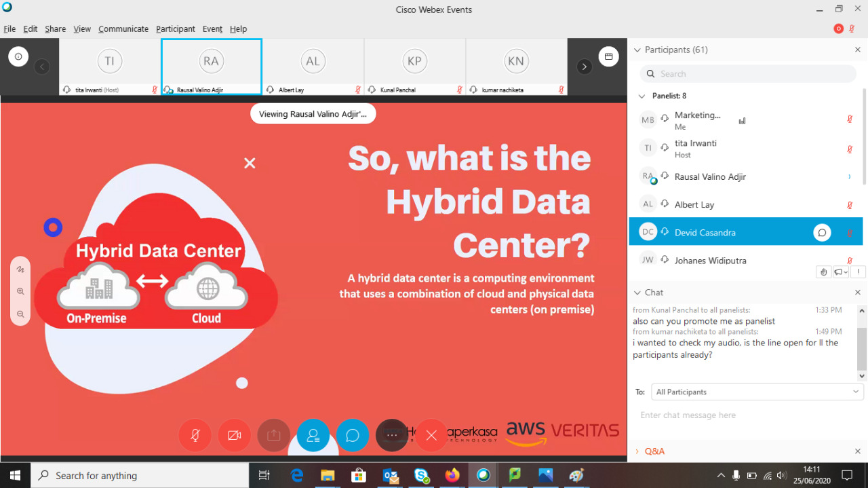The height and width of the screenshot is (488, 868).
Task: Click the red leave event button
Action: [431, 435]
